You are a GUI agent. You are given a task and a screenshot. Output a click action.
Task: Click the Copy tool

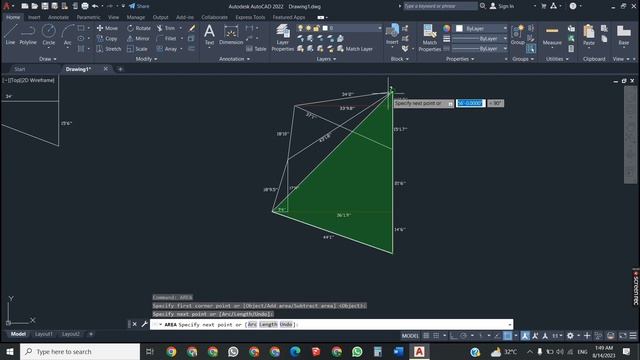click(107, 38)
